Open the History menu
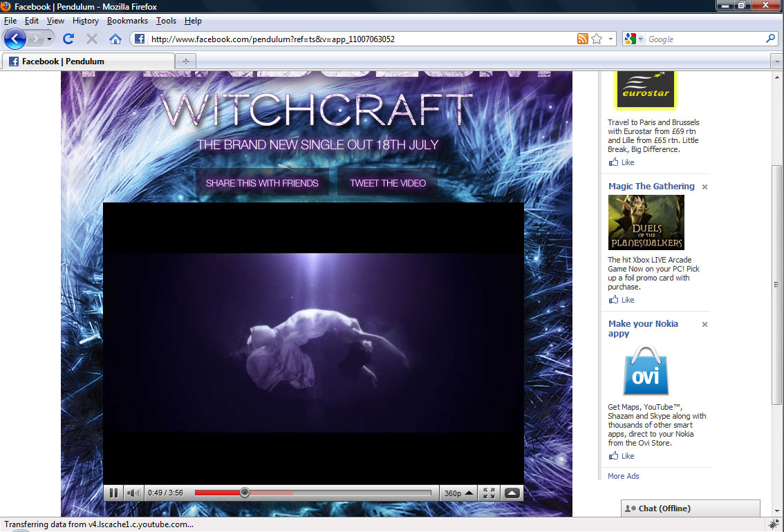The image size is (784, 532). coord(86,21)
